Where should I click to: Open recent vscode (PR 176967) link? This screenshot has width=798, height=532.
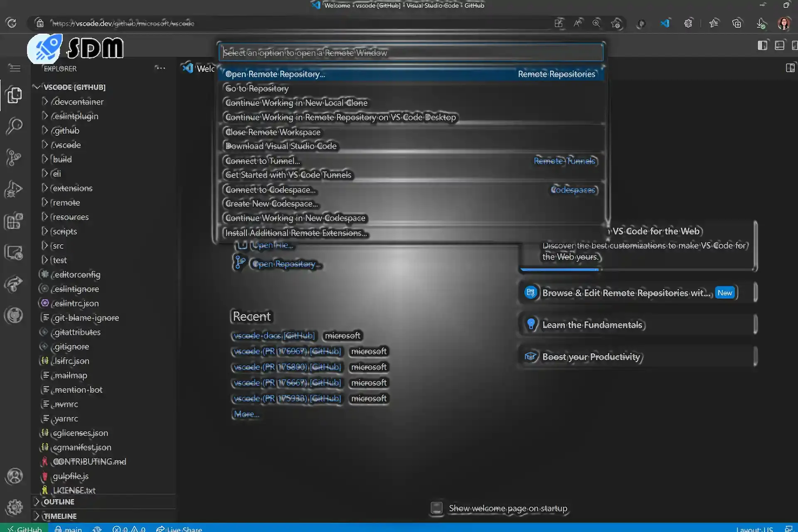[287, 351]
